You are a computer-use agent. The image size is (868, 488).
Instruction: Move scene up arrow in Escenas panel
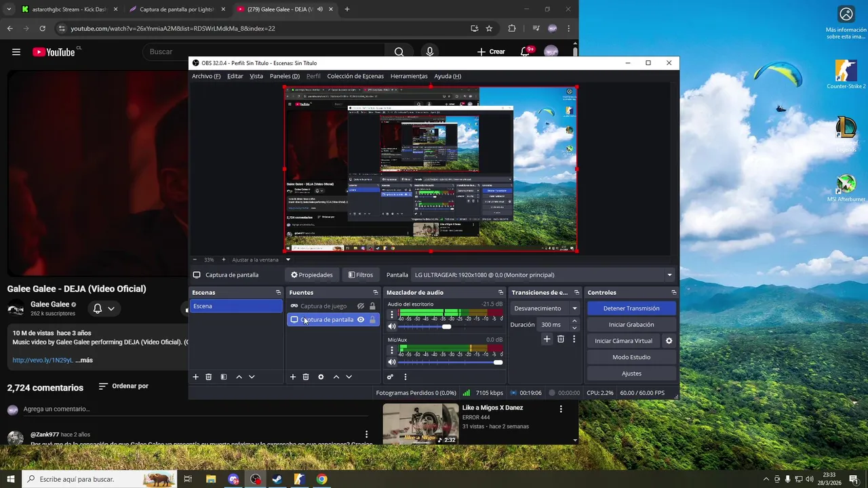point(239,377)
